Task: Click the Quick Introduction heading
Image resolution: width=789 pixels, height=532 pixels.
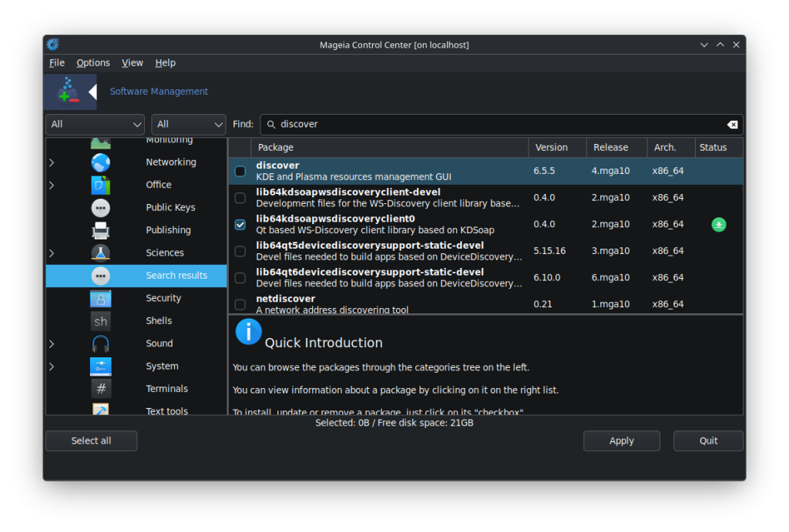Action: 324,343
